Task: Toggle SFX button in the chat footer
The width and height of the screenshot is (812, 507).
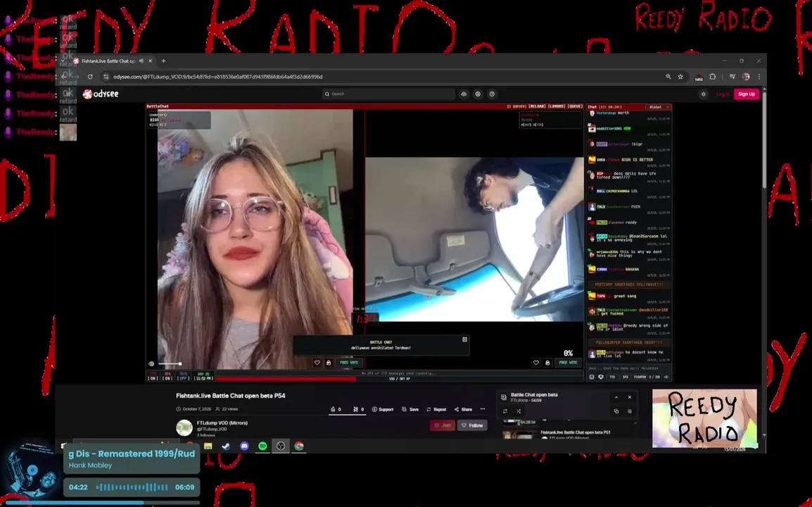Action: pos(625,377)
